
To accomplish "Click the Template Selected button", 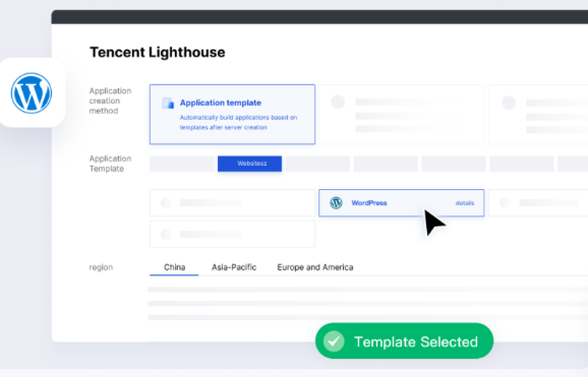I will (404, 341).
